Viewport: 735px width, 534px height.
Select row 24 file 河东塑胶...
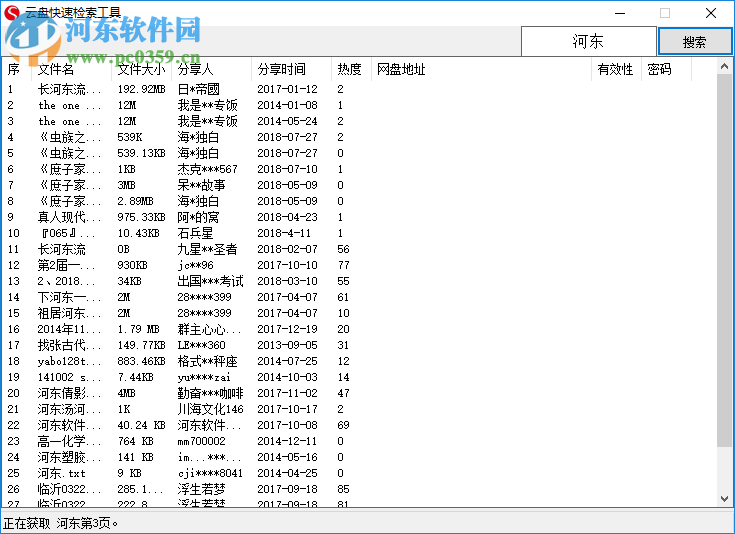point(359,457)
